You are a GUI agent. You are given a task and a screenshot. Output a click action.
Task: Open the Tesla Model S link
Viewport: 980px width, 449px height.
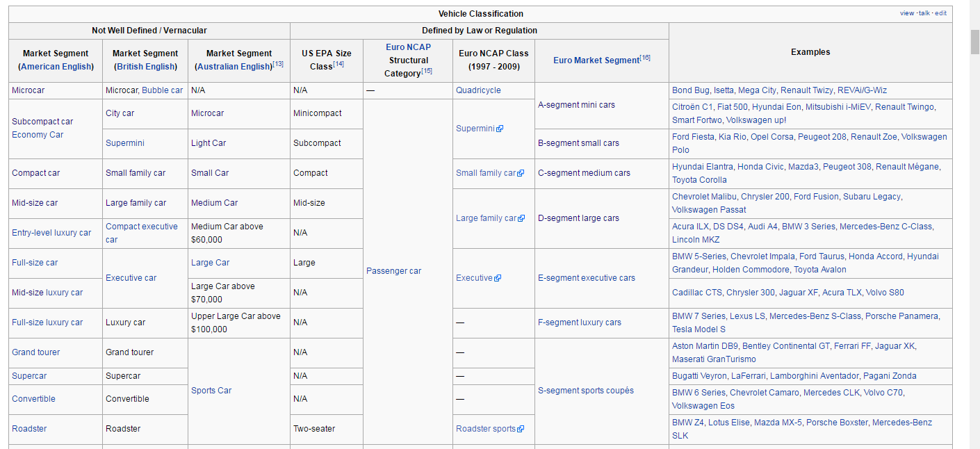699,329
